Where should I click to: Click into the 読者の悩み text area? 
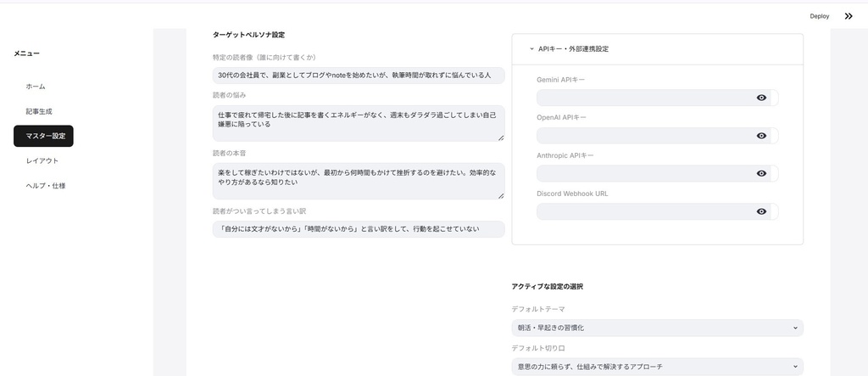click(x=359, y=123)
